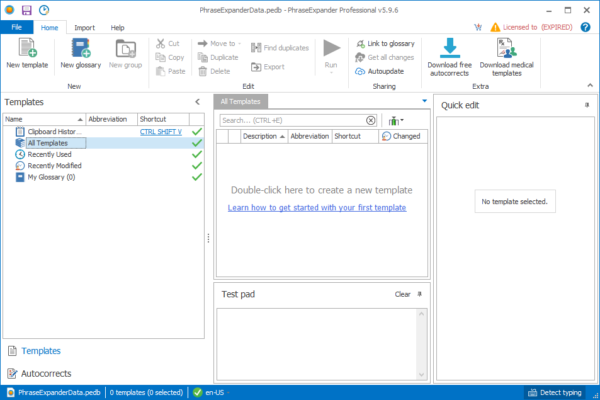Click 0 templates (0 selected) status text

tap(146, 392)
